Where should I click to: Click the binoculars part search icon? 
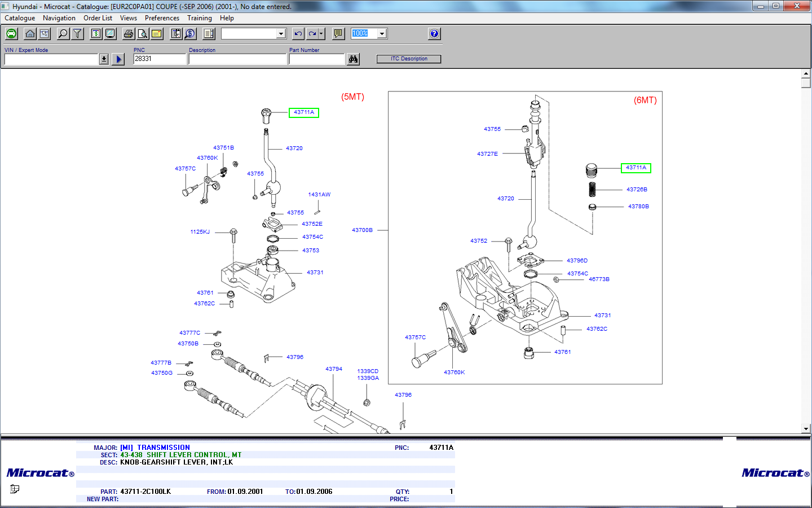(353, 59)
